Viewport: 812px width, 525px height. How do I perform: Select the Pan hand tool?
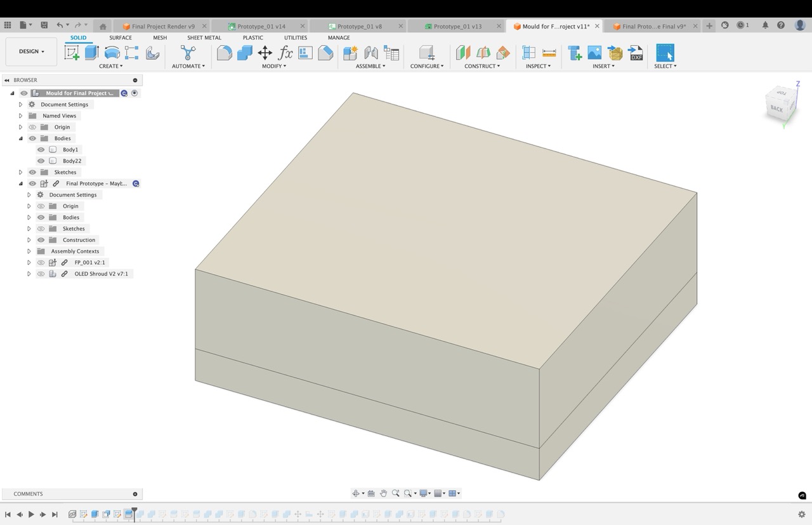pos(383,493)
